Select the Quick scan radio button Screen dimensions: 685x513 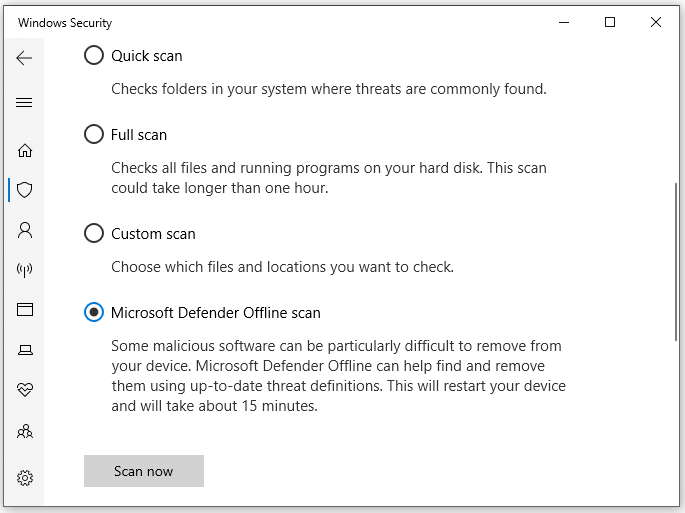pos(94,55)
